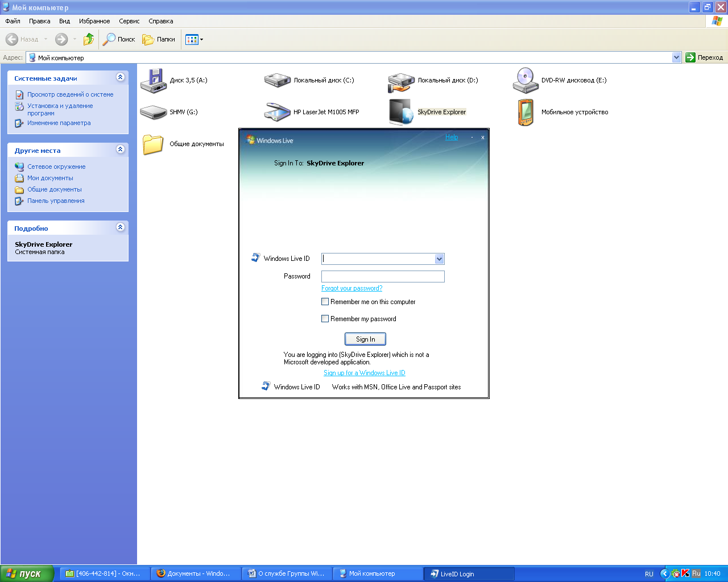Click Forgot your password? link

(x=351, y=288)
